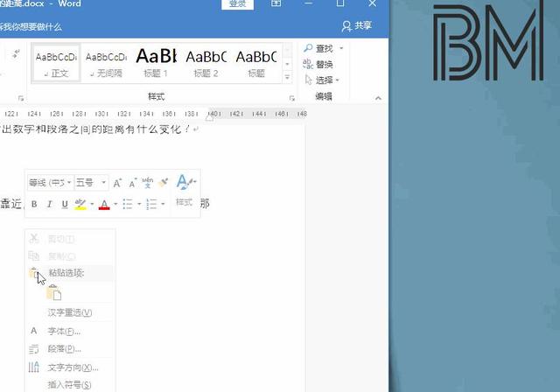Apply the 正文 style from gallery
Image resolution: width=560 pixels, height=392 pixels.
click(x=56, y=64)
